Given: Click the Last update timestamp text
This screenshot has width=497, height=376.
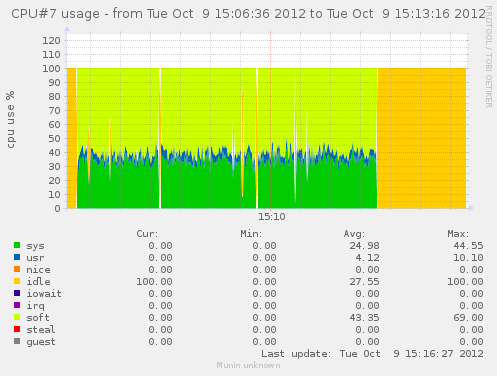Looking at the screenshot, I should click(372, 354).
